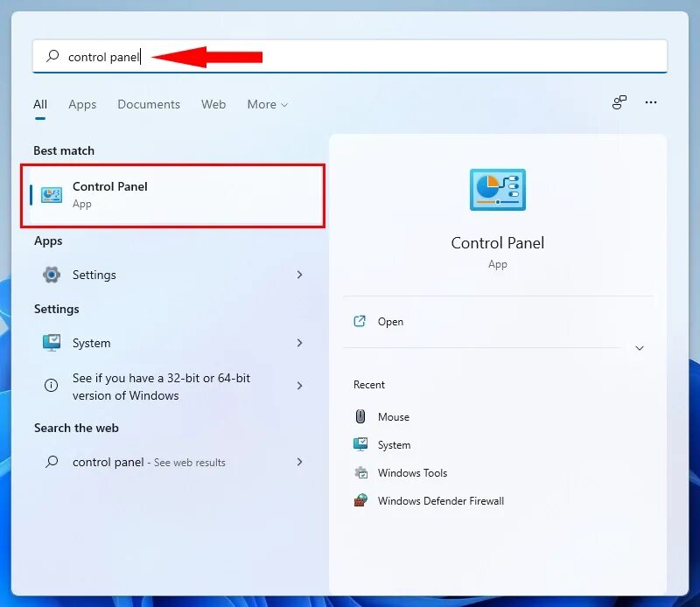Select the All tab
Image resolution: width=700 pixels, height=607 pixels.
click(40, 104)
